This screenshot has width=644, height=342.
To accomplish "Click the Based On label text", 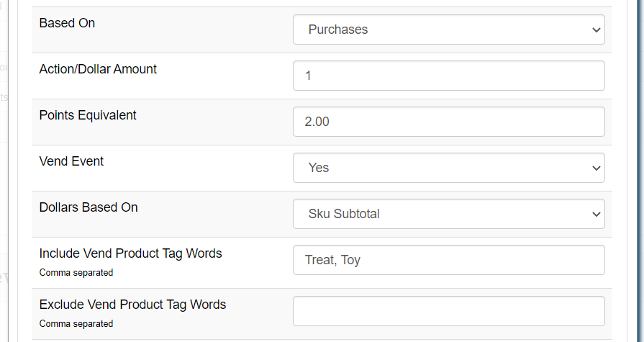I will point(67,23).
